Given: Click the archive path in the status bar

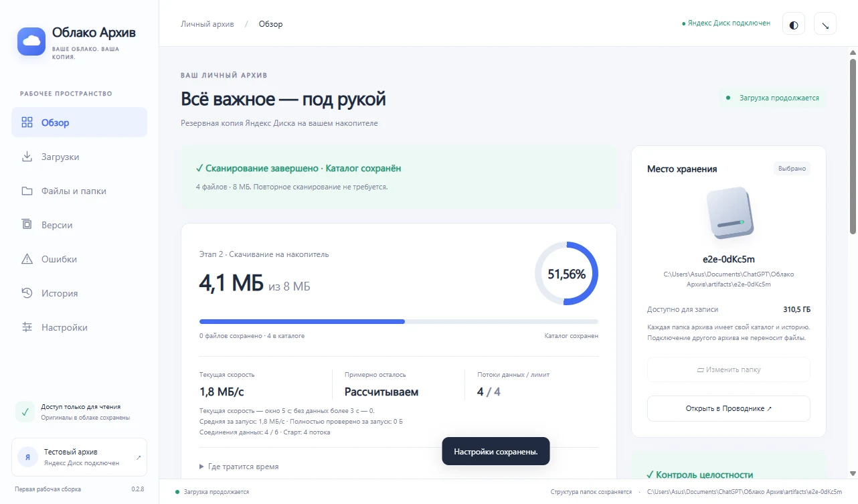Looking at the screenshot, I should [x=744, y=492].
